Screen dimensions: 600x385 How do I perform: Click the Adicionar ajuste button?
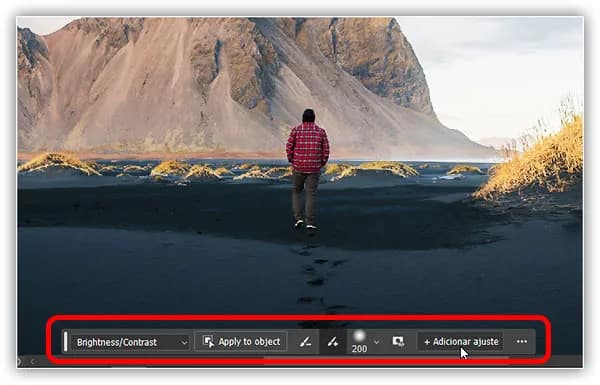click(x=460, y=341)
